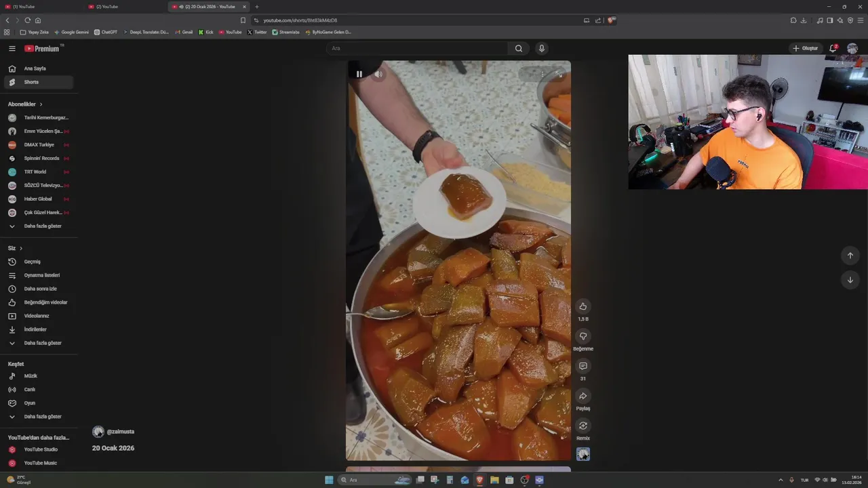Pause the playing Short
This screenshot has height=488, width=868.
[x=359, y=74]
